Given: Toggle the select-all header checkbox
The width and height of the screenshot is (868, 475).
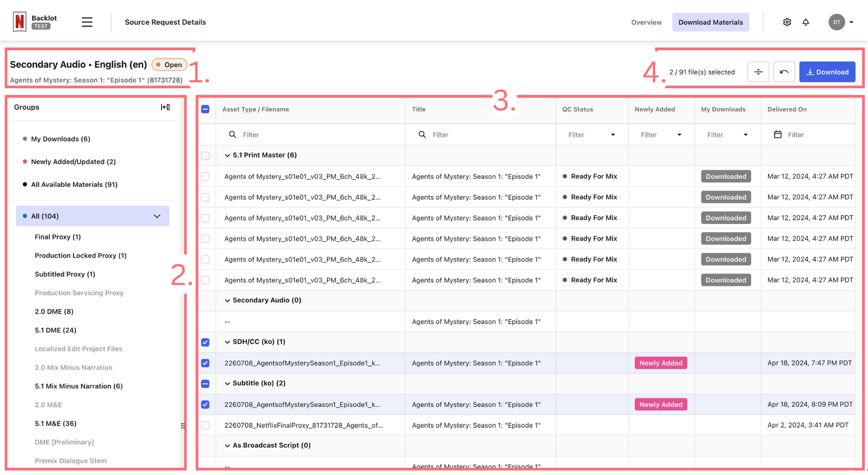Looking at the screenshot, I should (205, 109).
